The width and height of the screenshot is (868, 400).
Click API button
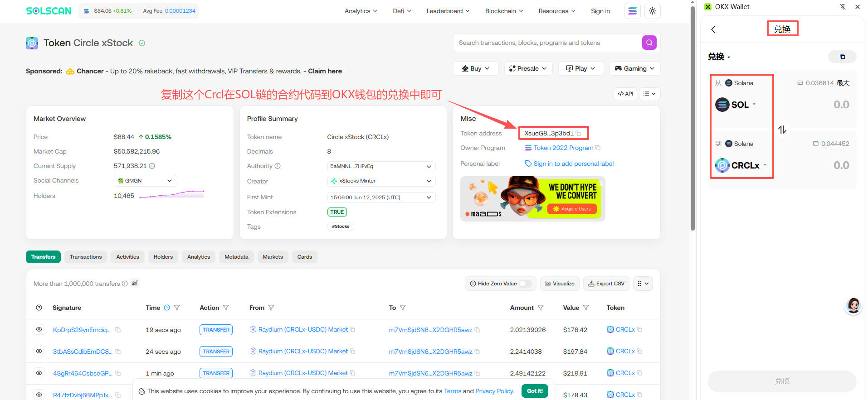coord(625,94)
